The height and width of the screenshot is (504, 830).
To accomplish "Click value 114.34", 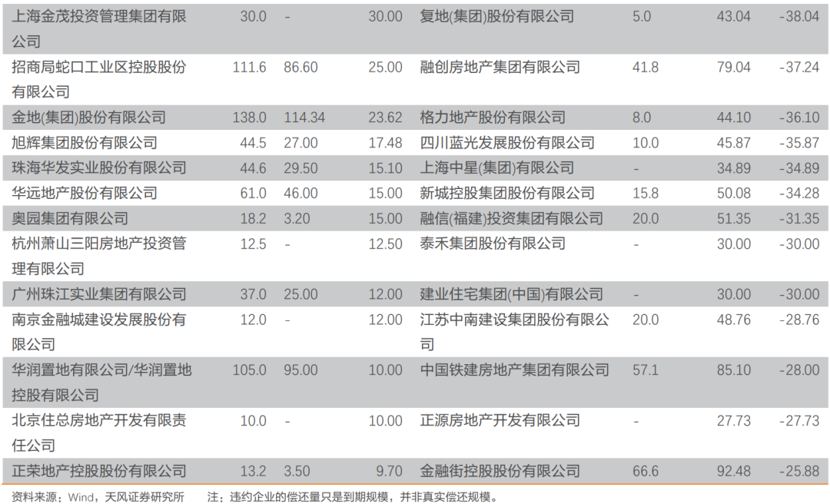I will 304,118.
